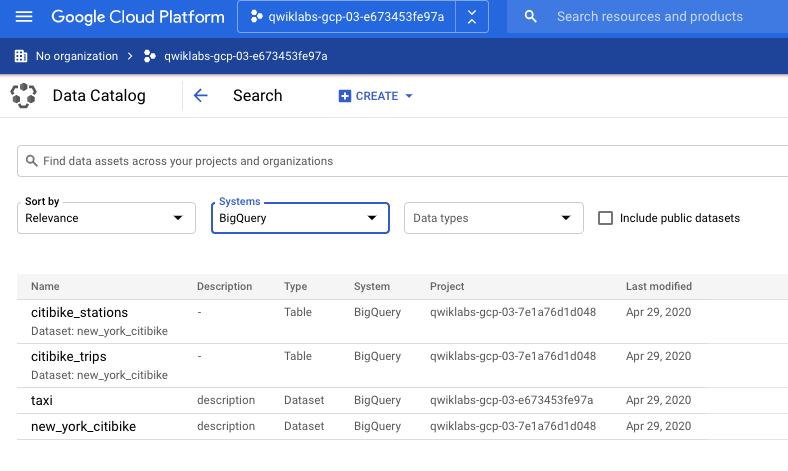Viewport: 788px width, 471px height.
Task: Click the description cell of taxi row
Action: (x=226, y=400)
